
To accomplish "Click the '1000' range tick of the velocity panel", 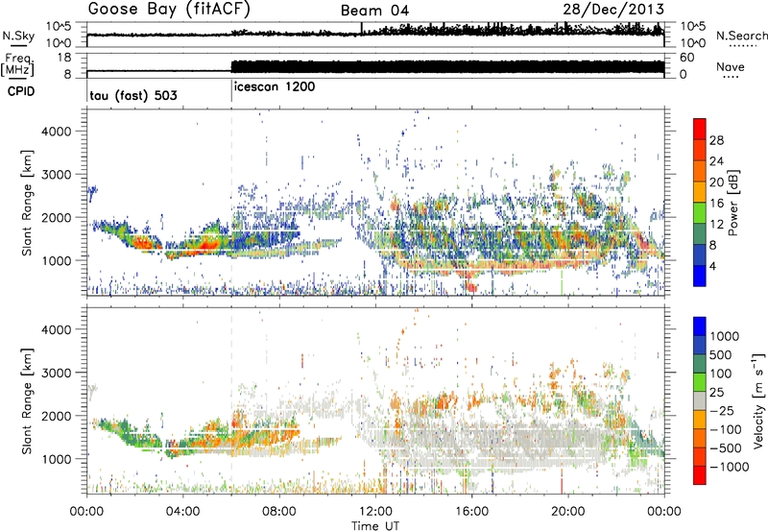I will tap(56, 459).
